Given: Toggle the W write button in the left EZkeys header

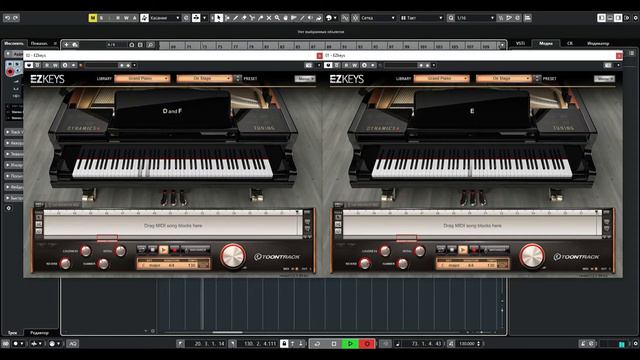Looking at the screenshot, I should 55,65.
